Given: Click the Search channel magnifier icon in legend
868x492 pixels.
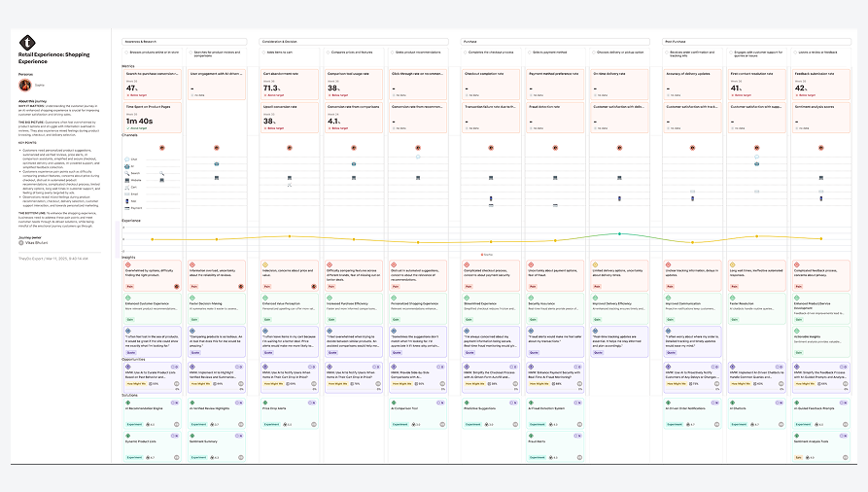Looking at the screenshot, I should coord(126,173).
